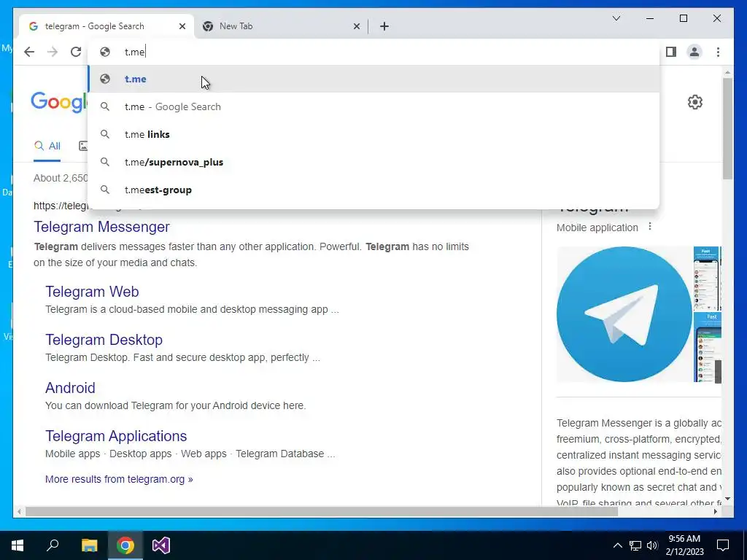This screenshot has height=560, width=747.
Task: Open the Android sitelink
Action: [70, 388]
